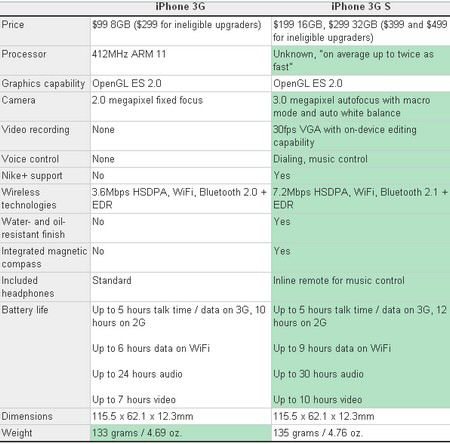
Task: Click Yes in the Water- and oil-resistant row
Action: click(282, 222)
